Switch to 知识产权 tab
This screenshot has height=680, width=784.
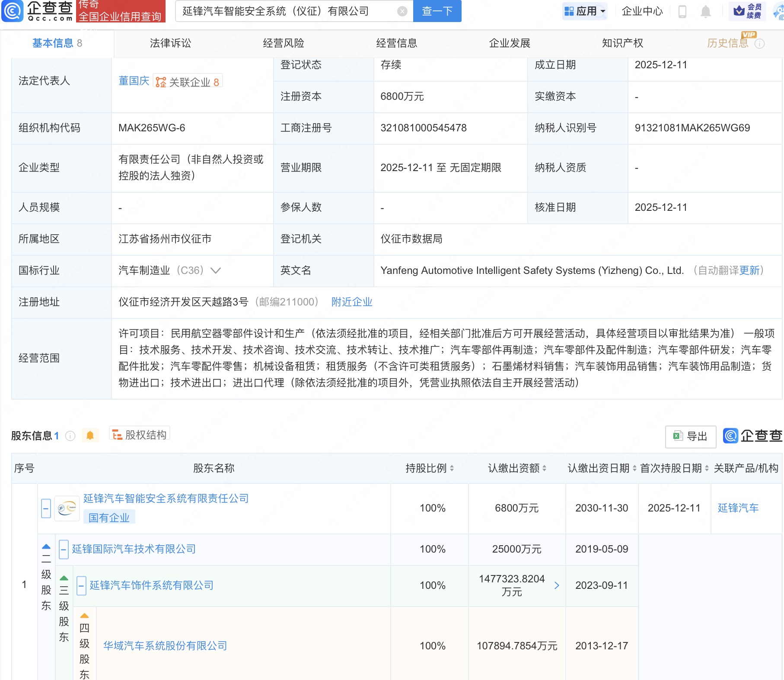tap(622, 43)
